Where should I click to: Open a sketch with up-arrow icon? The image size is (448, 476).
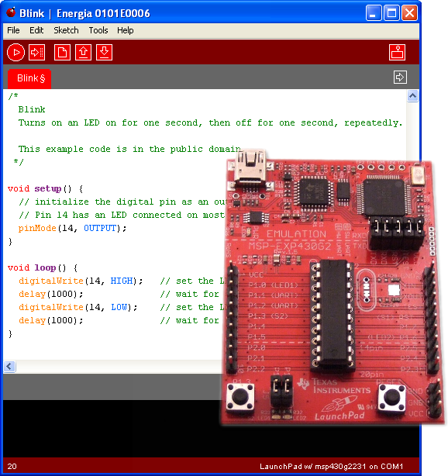click(x=83, y=52)
